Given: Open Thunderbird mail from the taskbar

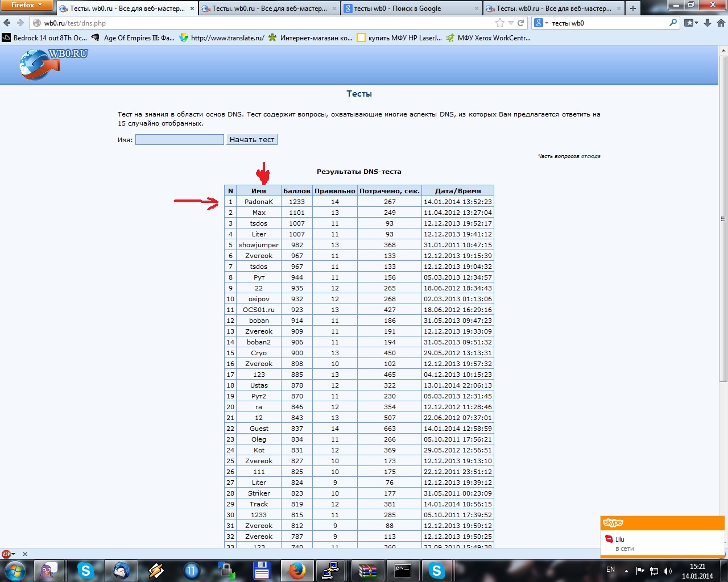Looking at the screenshot, I should (121, 570).
